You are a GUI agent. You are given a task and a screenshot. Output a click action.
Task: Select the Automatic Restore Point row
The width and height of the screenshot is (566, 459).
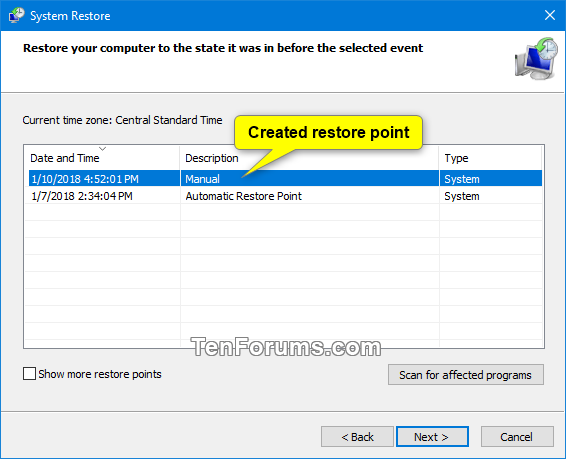(285, 196)
